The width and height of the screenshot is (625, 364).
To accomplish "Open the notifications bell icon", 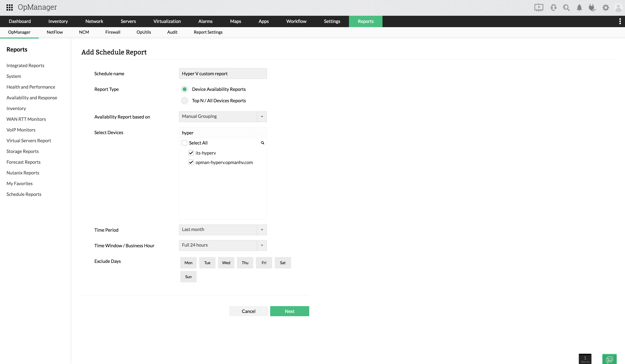I will 579,7.
